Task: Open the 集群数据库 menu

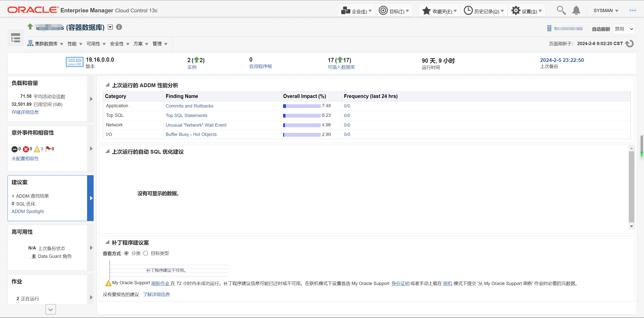Action: [x=45, y=44]
